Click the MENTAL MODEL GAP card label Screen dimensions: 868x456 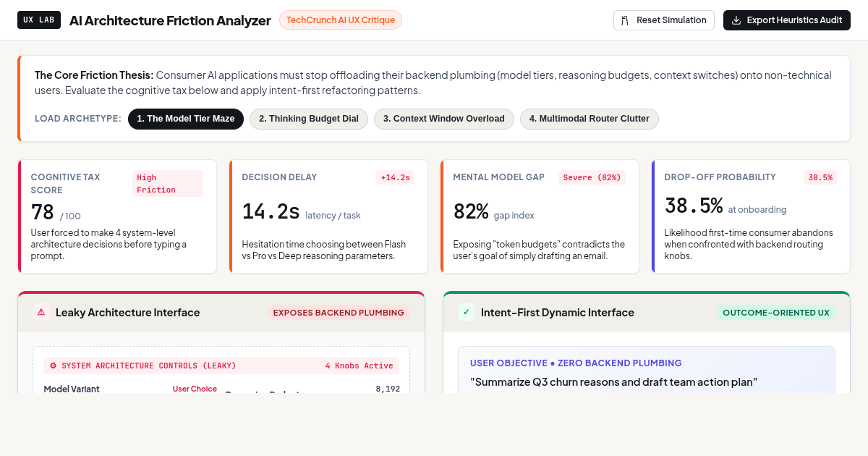(499, 177)
